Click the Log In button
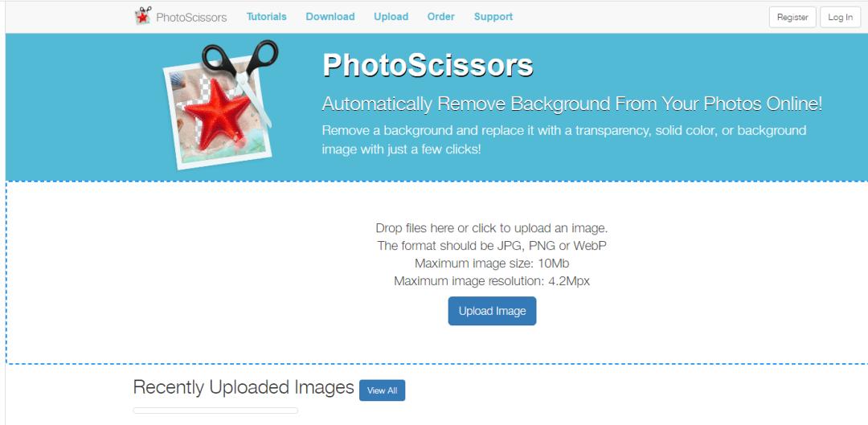The height and width of the screenshot is (425, 868). tap(840, 17)
